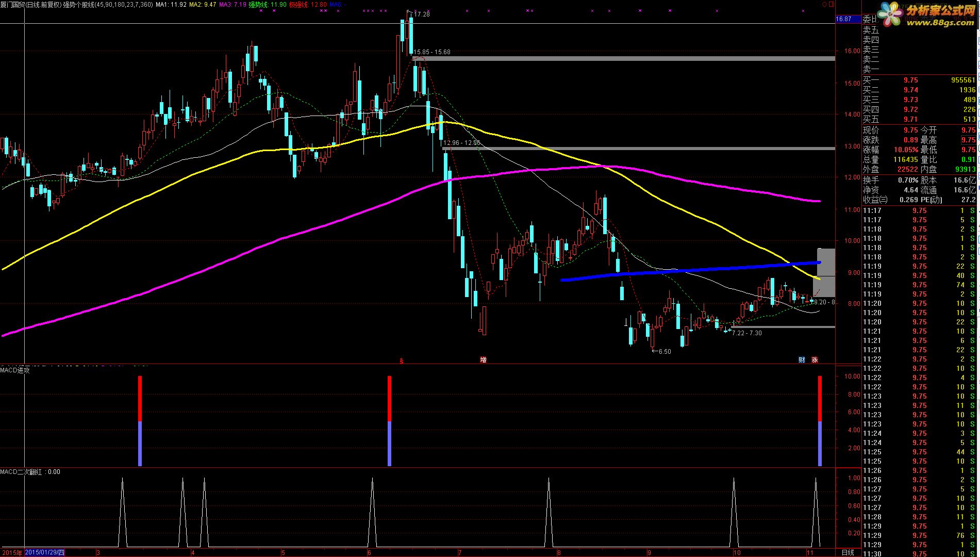Click the 净资 value 4.64
Image resolution: width=980 pixels, height=557 pixels.
point(911,190)
